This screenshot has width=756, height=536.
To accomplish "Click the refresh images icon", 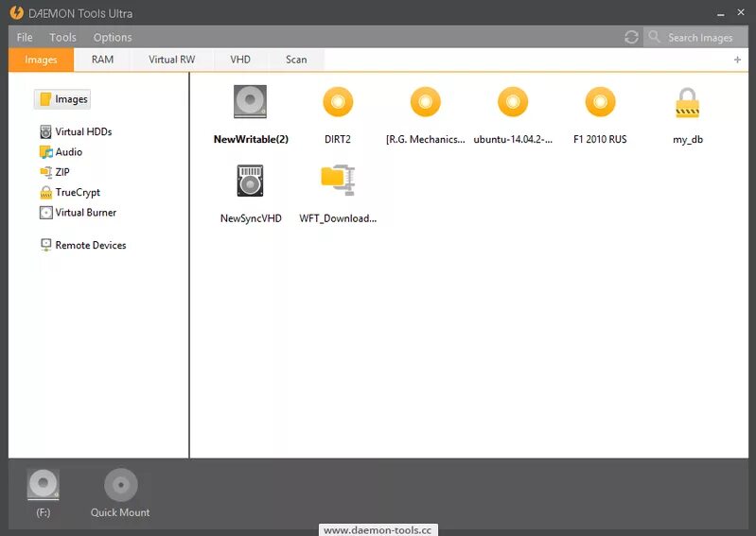I will pos(631,37).
